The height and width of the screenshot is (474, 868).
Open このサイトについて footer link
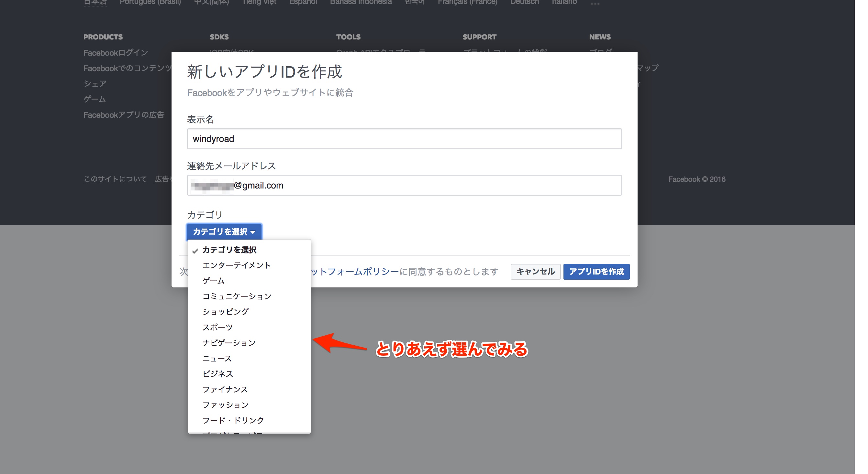click(115, 179)
